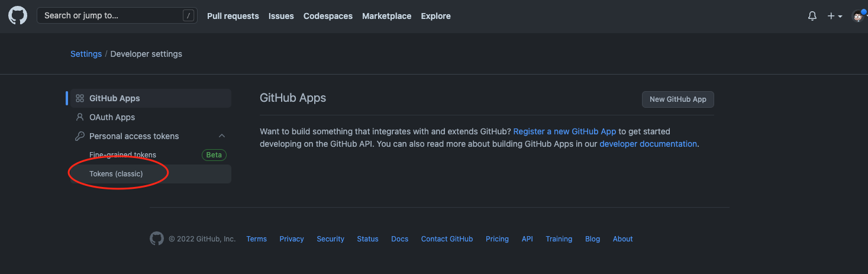The height and width of the screenshot is (274, 868).
Task: Click the slash shortcut key hint in search
Action: (x=188, y=16)
